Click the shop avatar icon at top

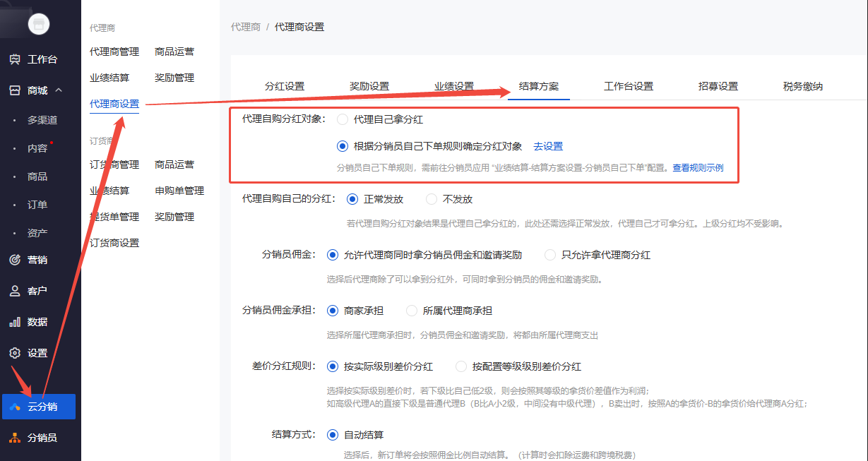[39, 25]
